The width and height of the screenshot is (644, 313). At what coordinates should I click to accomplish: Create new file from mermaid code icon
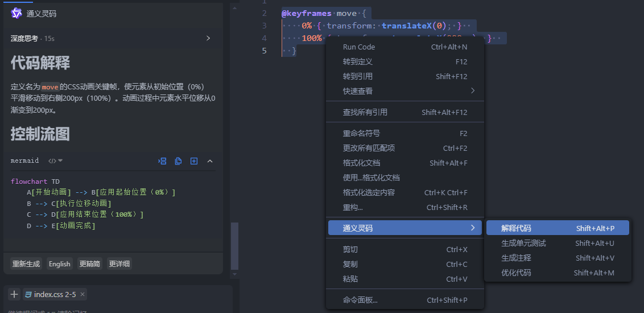coord(194,161)
